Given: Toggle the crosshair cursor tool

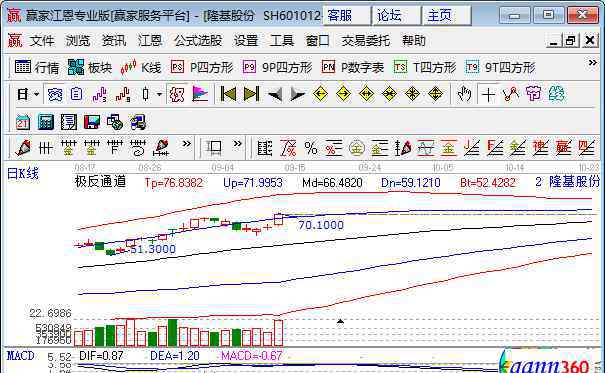Looking at the screenshot, I should click(x=488, y=94).
